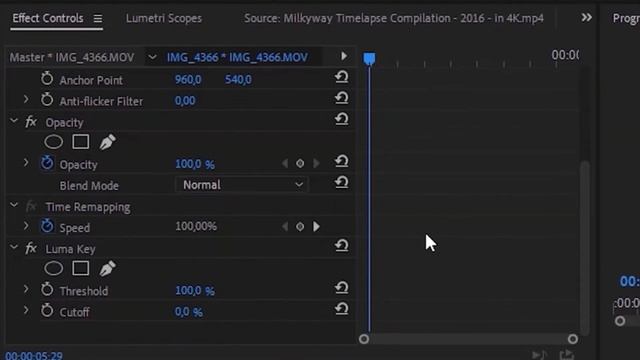Edit Threshold value 100,0 %
Image resolution: width=640 pixels, height=360 pixels.
pyautogui.click(x=195, y=291)
